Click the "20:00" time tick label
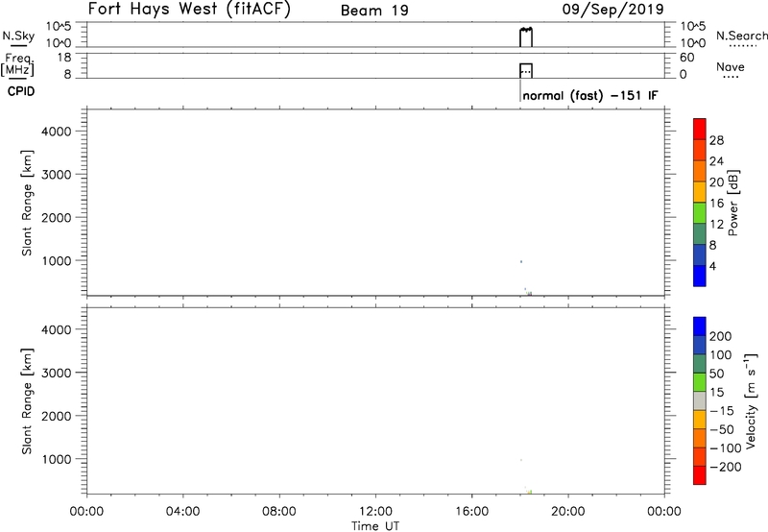The height and width of the screenshot is (532, 768). click(x=568, y=512)
